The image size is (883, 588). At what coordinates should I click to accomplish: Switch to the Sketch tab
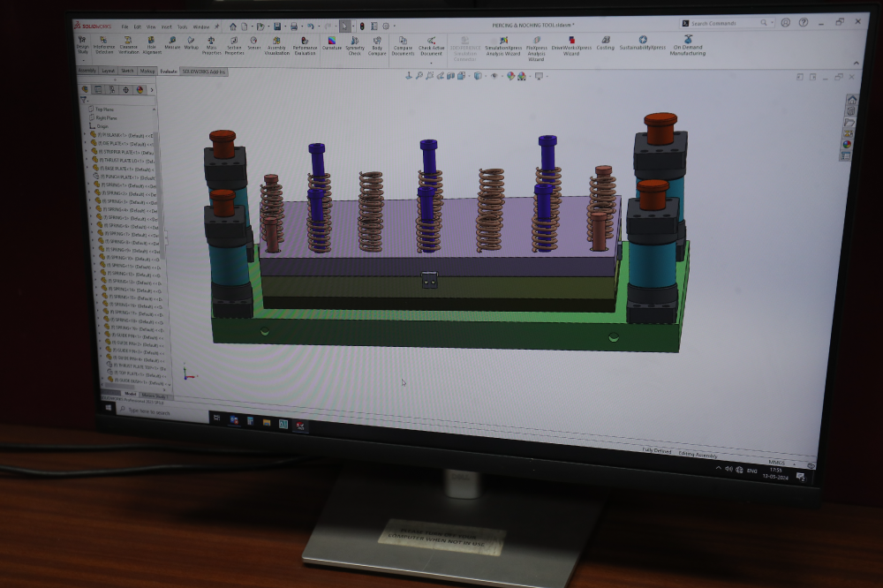click(x=128, y=71)
